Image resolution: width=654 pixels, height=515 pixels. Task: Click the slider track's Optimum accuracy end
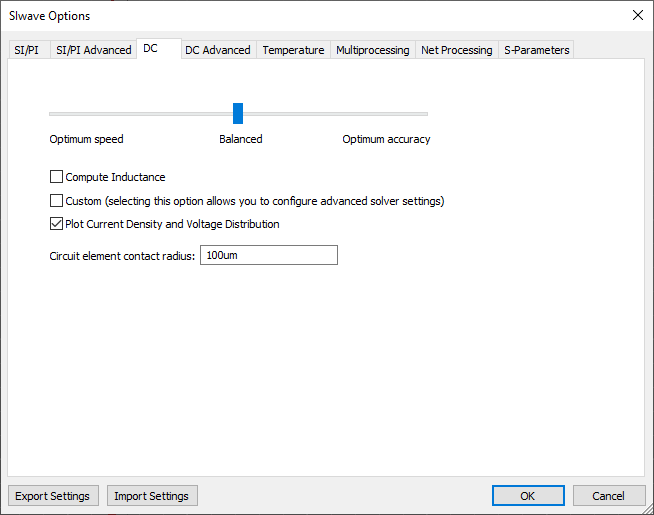point(425,114)
